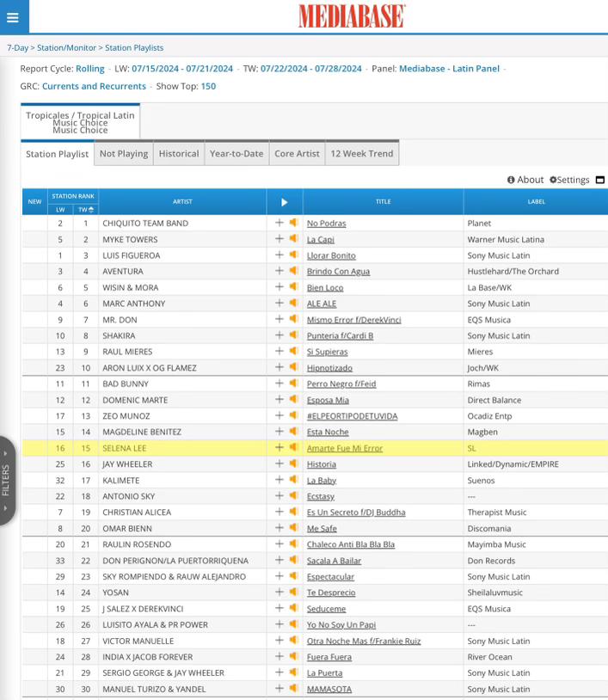
Task: Change the LW date range
Action: tap(182, 69)
